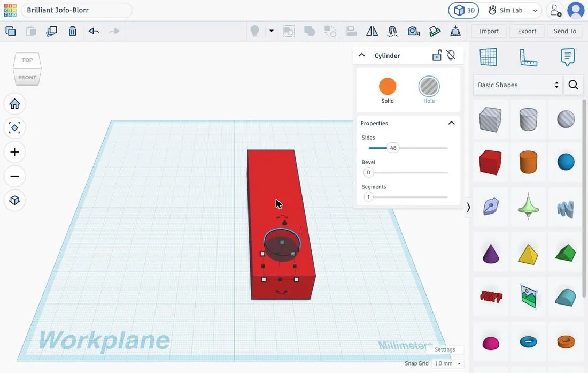This screenshot has width=588, height=373.
Task: Zoom in with the plus icon
Action: (14, 152)
